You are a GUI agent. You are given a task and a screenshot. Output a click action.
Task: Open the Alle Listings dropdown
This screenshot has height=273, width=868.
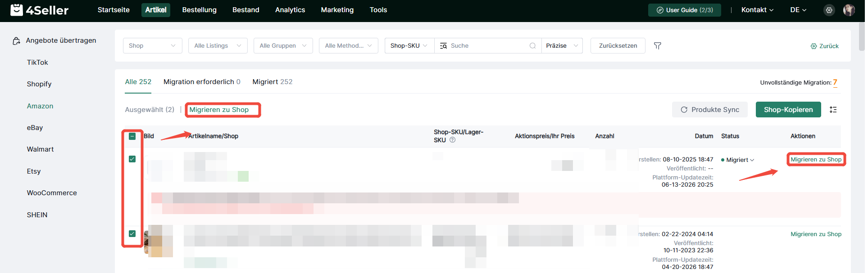(x=218, y=46)
